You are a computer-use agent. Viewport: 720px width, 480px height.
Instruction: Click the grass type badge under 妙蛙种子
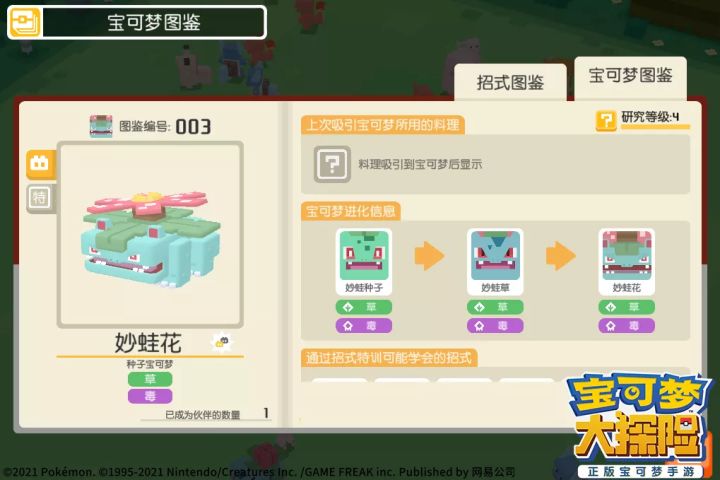click(x=364, y=307)
